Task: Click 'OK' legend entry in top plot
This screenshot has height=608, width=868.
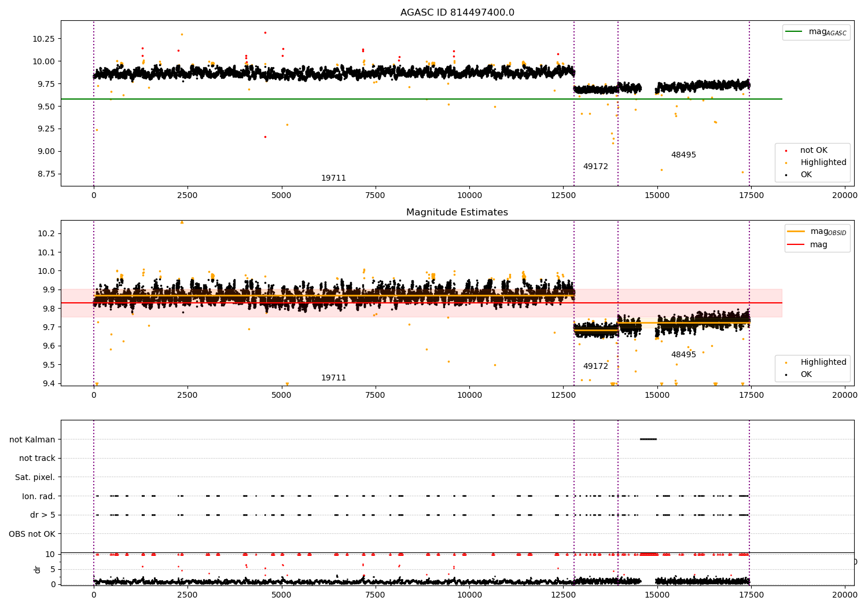Action: tap(806, 175)
